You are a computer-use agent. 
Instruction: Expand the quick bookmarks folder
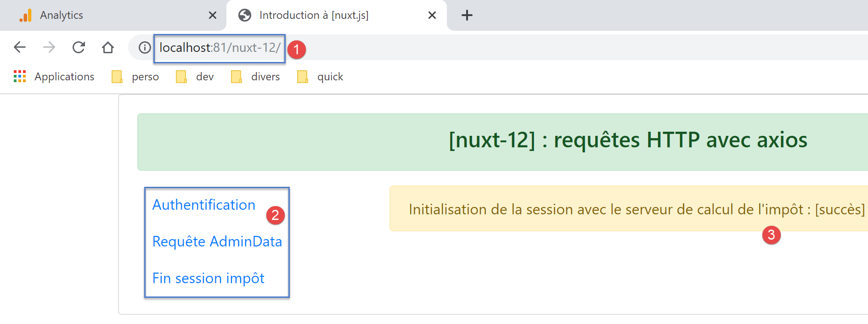click(321, 77)
